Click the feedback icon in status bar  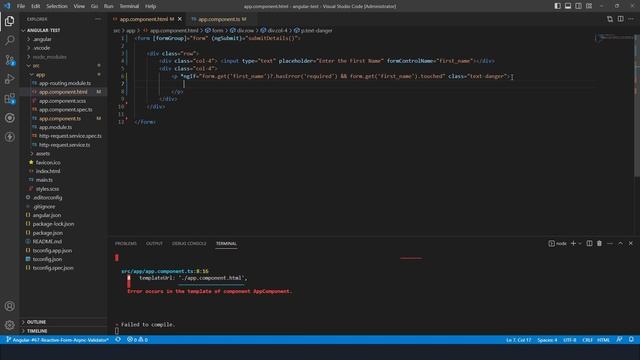click(x=620, y=340)
